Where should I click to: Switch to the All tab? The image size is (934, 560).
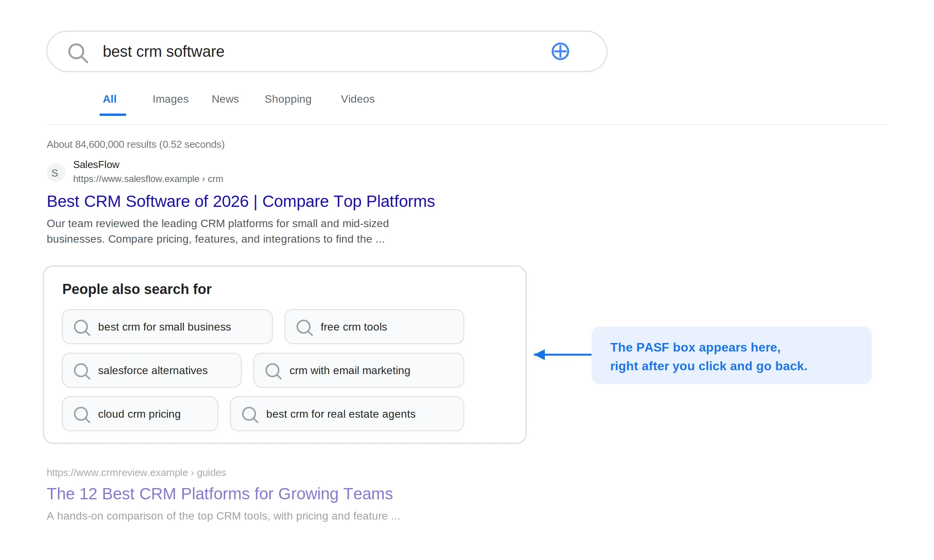tap(110, 99)
